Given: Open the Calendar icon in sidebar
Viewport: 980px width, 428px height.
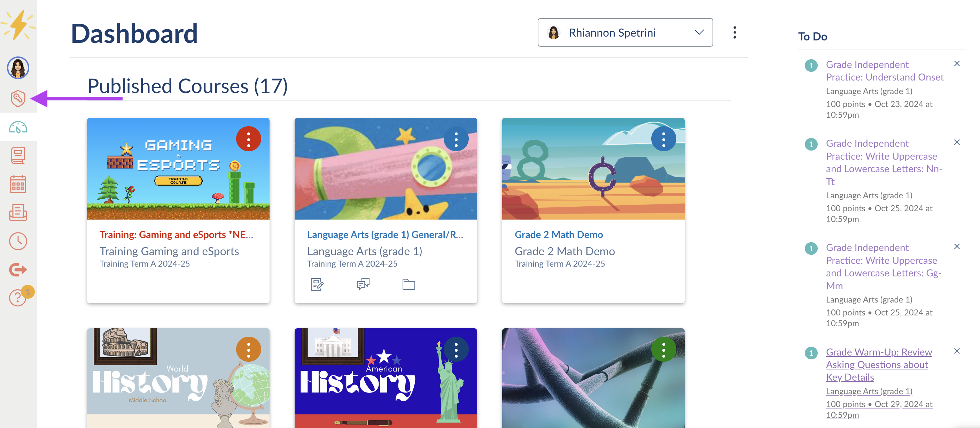Looking at the screenshot, I should click(18, 184).
